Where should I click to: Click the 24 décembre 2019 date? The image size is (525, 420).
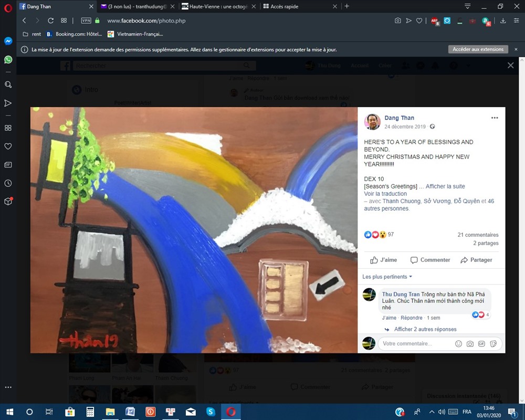[x=405, y=127]
